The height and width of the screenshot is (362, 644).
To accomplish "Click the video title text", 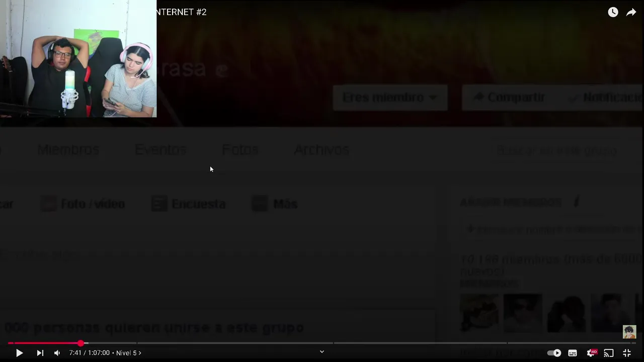I will 181,12.
